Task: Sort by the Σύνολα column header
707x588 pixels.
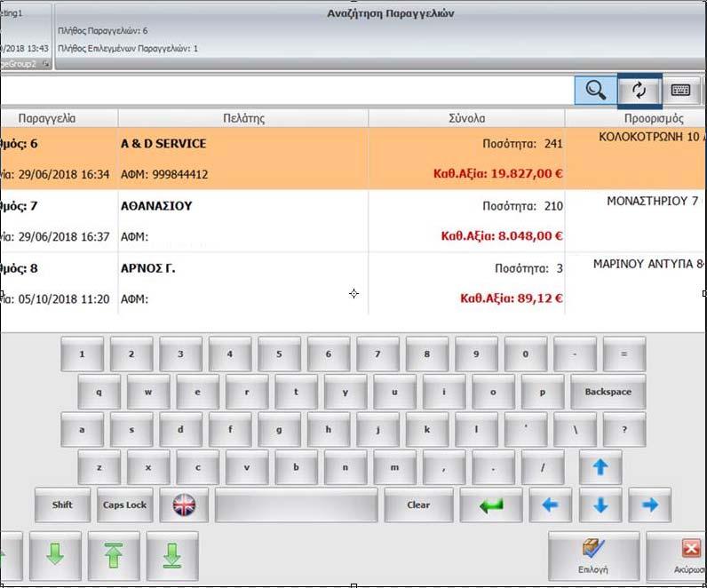Action: [x=466, y=118]
